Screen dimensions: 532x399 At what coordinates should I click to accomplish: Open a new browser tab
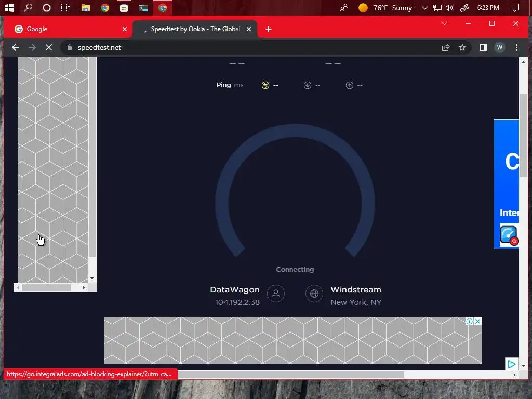(269, 29)
